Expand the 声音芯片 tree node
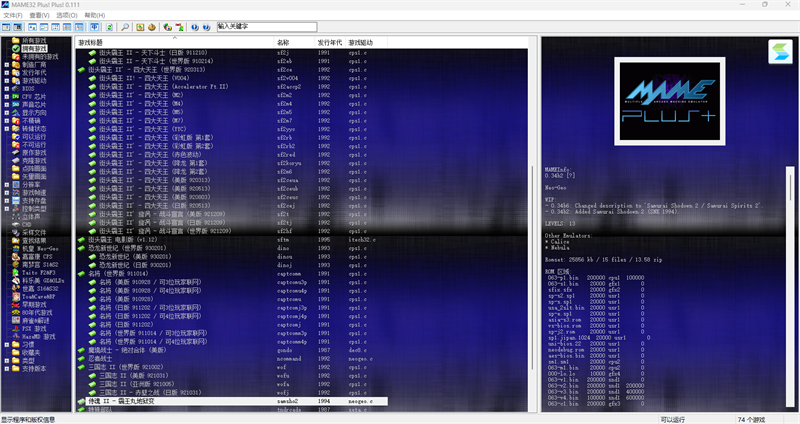 7,105
